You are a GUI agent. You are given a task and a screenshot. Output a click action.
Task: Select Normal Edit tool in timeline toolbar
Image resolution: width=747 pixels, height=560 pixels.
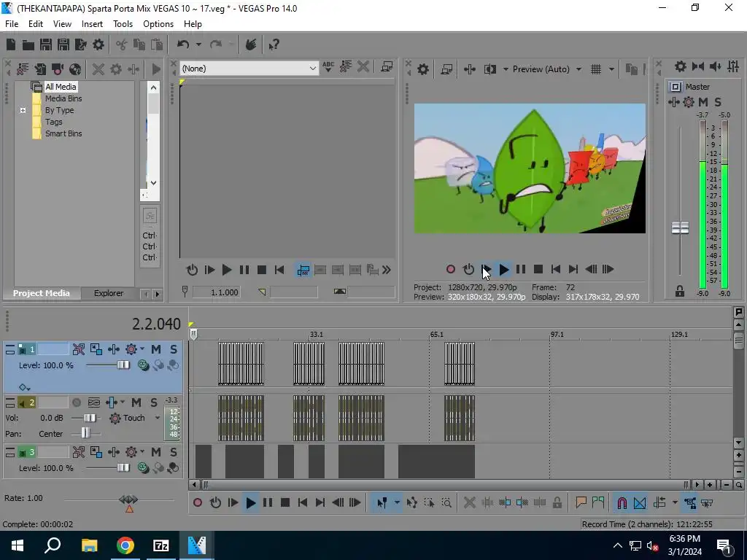382,502
